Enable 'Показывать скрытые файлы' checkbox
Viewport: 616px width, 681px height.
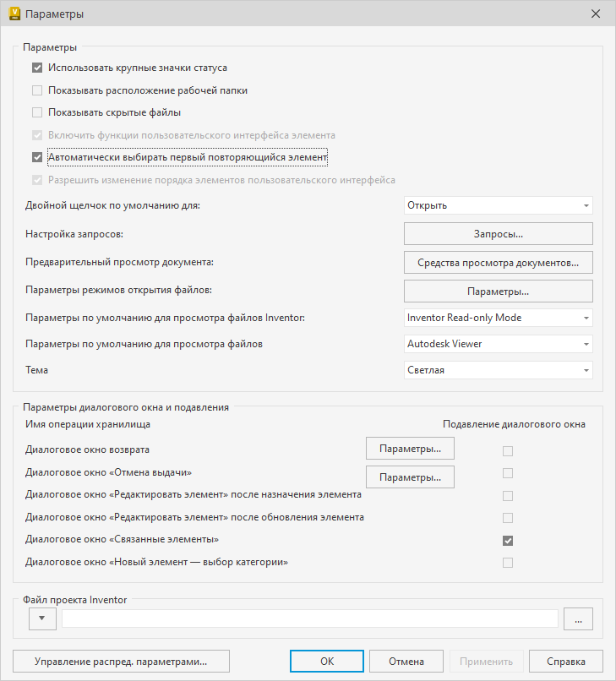(37, 112)
